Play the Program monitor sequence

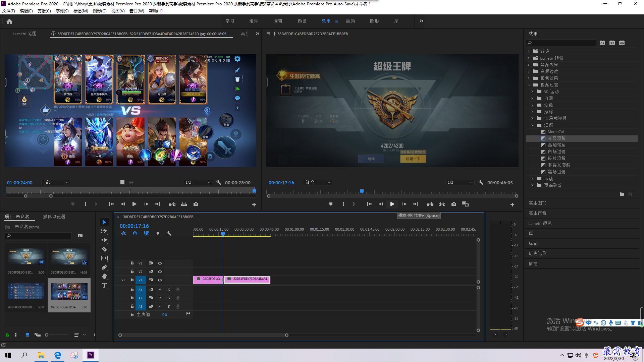pos(392,204)
